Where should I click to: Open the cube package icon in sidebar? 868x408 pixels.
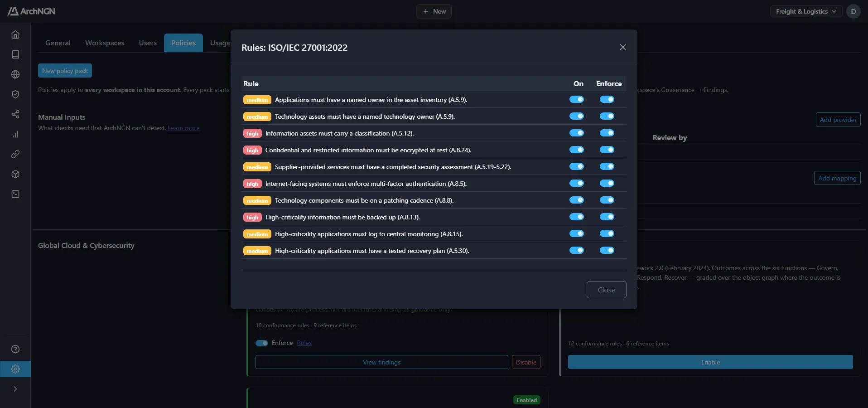click(x=15, y=174)
